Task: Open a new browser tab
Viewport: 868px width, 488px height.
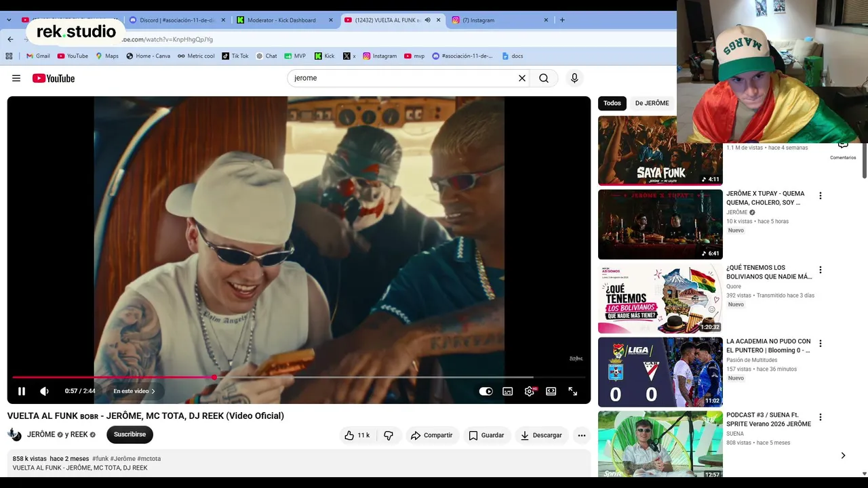Action: click(562, 20)
